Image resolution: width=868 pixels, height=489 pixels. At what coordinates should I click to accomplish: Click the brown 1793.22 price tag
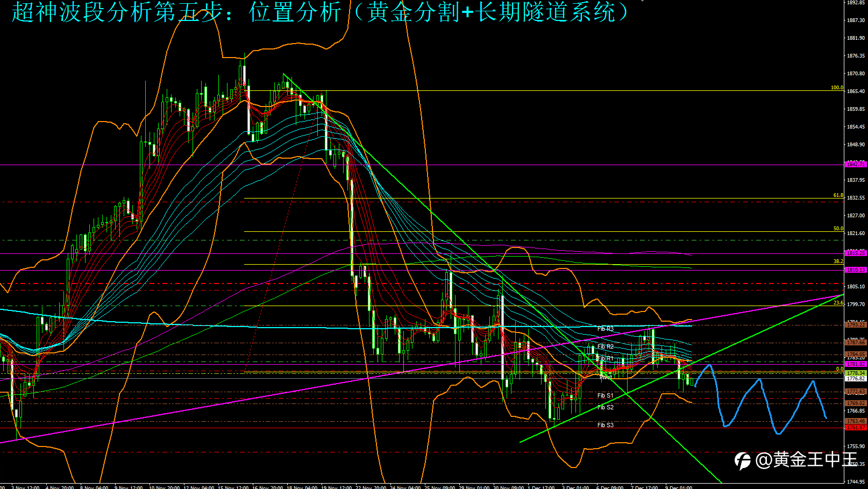click(x=856, y=325)
